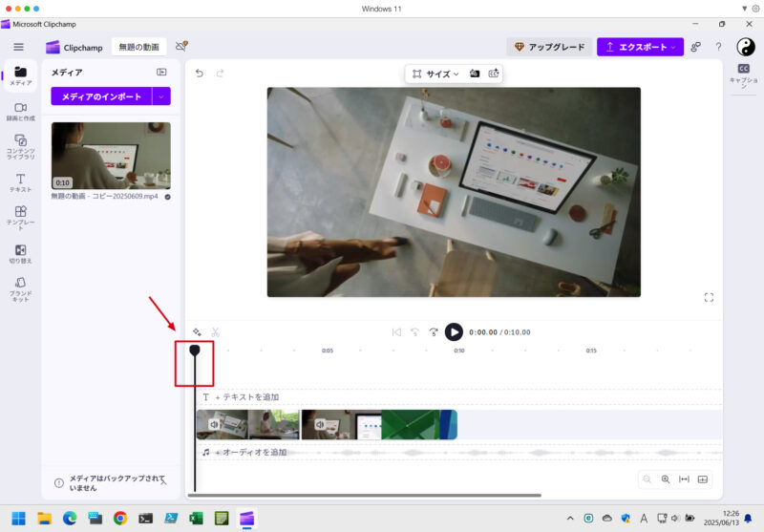Skip to the start of video
Screen dimensions: 764x532
(x=396, y=332)
